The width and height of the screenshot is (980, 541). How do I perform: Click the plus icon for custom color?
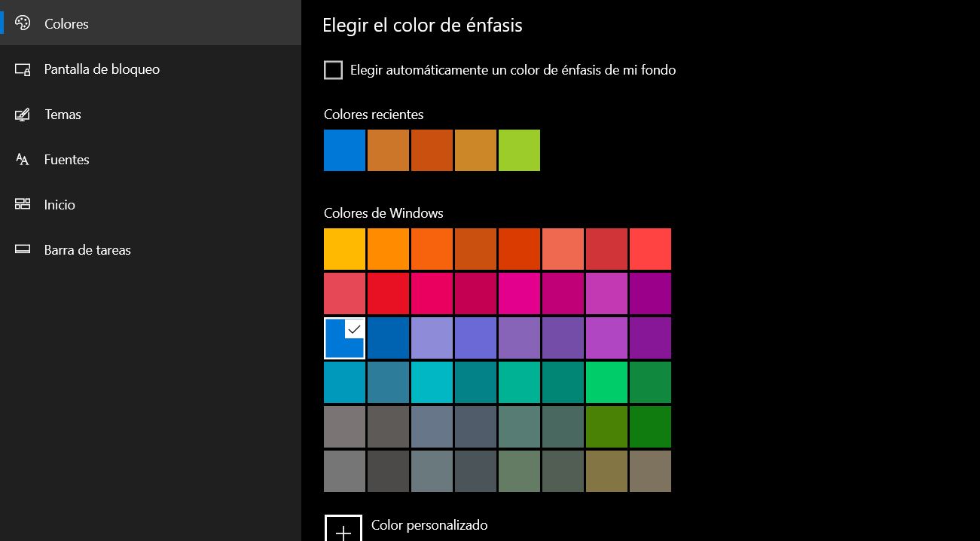pyautogui.click(x=343, y=530)
